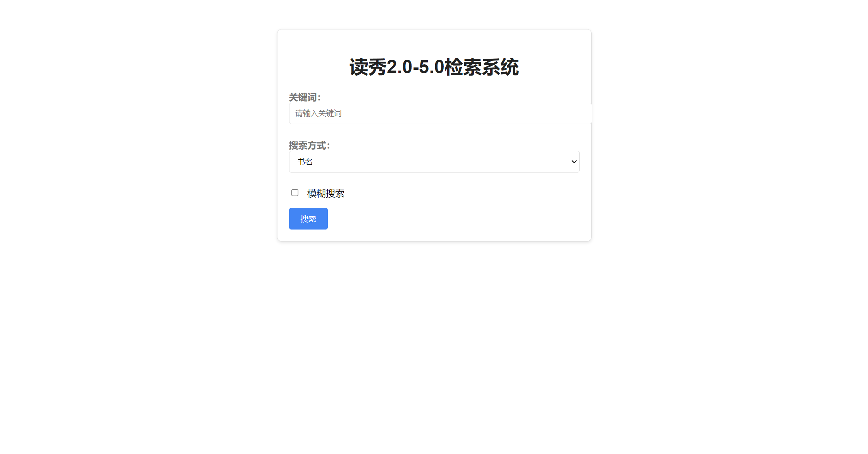Enable the 模糊搜索 checkbox
The width and height of the screenshot is (868, 454).
pyautogui.click(x=295, y=193)
